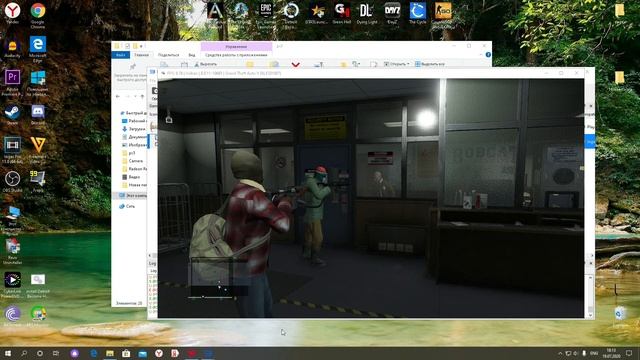Select Этот компьютер in navigation pane
This screenshot has width=640, height=360.
(x=133, y=196)
